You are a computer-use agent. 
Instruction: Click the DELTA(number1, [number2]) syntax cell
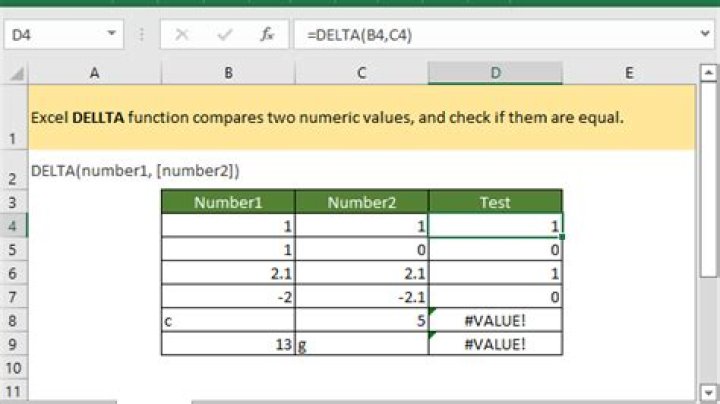(x=135, y=171)
